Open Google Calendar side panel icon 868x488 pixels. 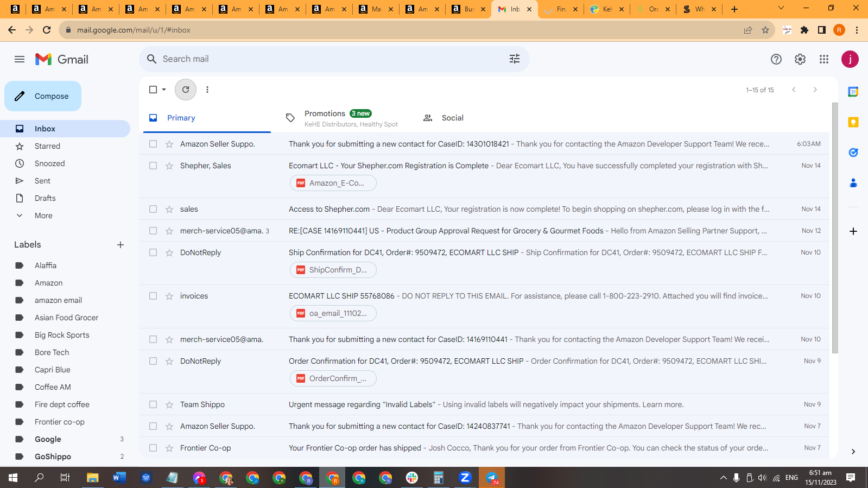click(x=853, y=92)
